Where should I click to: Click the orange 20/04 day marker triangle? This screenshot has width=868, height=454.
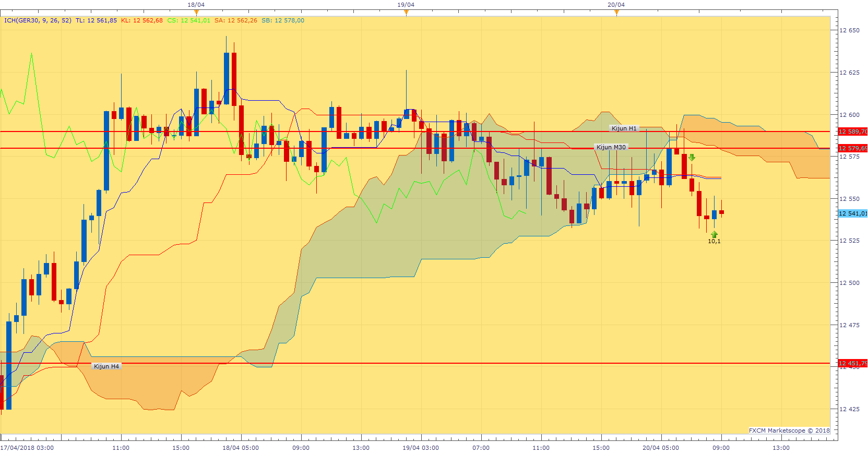[x=616, y=13]
